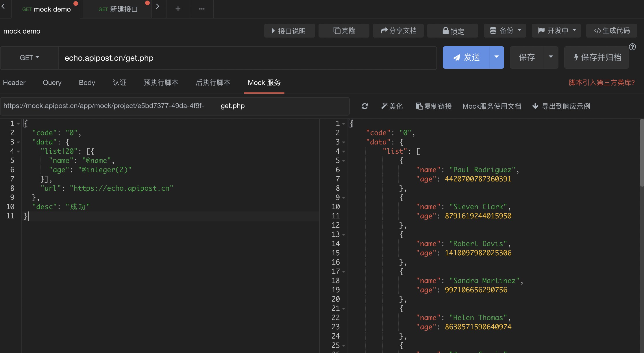Screen dimensions: 644x353
Task: Click the 锁定 lock button
Action: click(x=453, y=31)
